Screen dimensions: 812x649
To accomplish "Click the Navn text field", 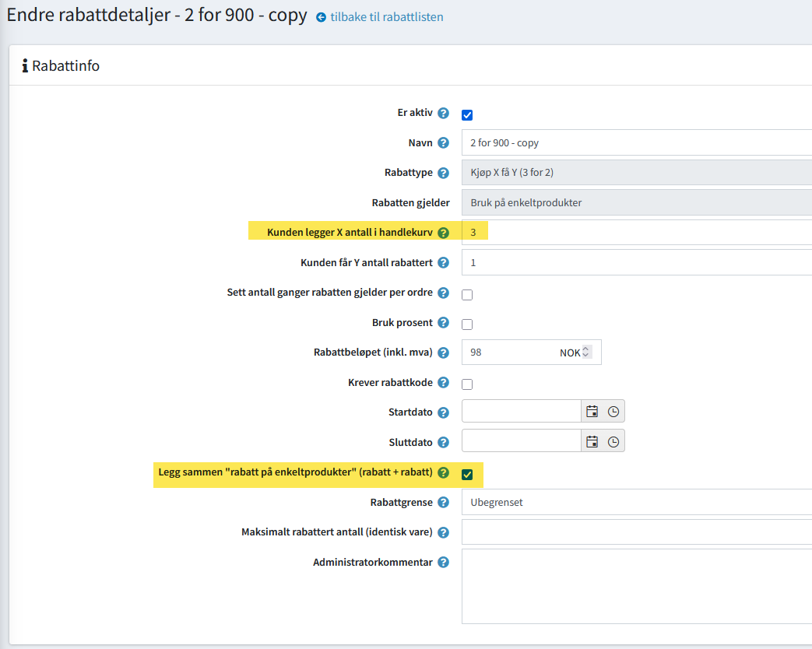I will pyautogui.click(x=636, y=143).
